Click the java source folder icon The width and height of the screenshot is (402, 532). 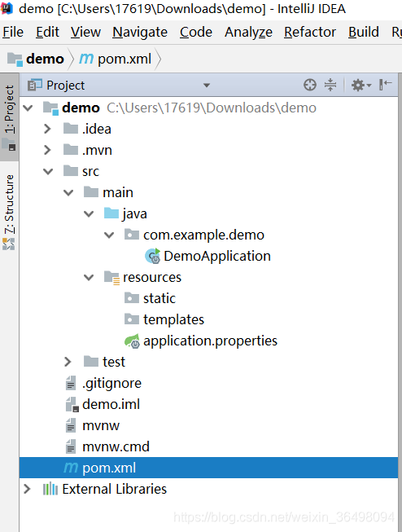pyautogui.click(x=111, y=213)
